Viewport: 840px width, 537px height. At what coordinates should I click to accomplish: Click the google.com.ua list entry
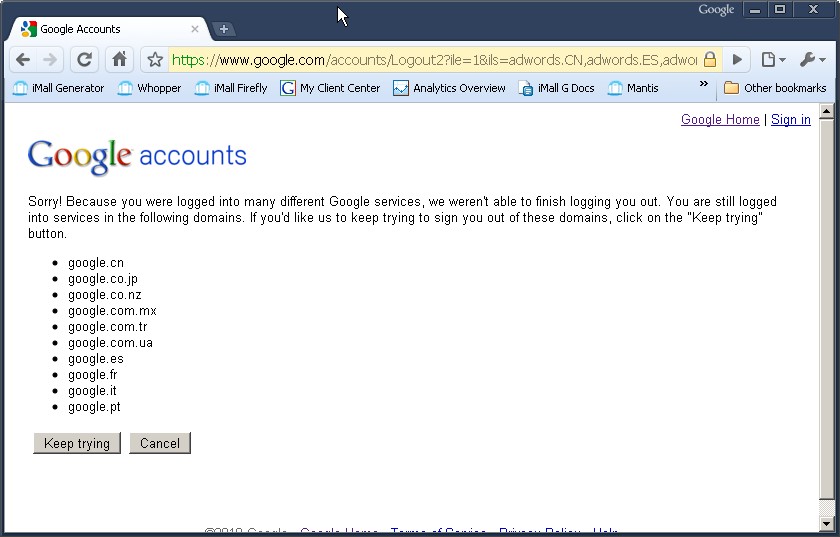[x=110, y=343]
